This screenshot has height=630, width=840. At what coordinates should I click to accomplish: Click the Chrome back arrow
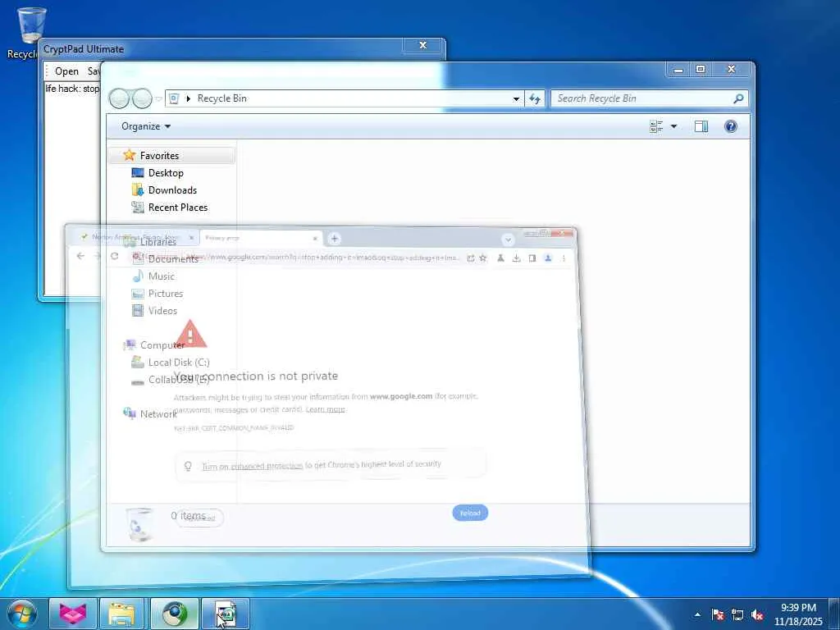(x=80, y=256)
